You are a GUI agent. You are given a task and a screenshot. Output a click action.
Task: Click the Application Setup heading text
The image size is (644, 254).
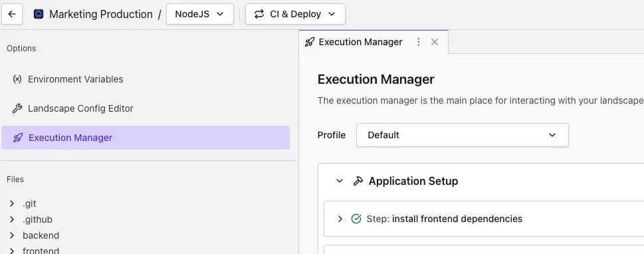[413, 181]
